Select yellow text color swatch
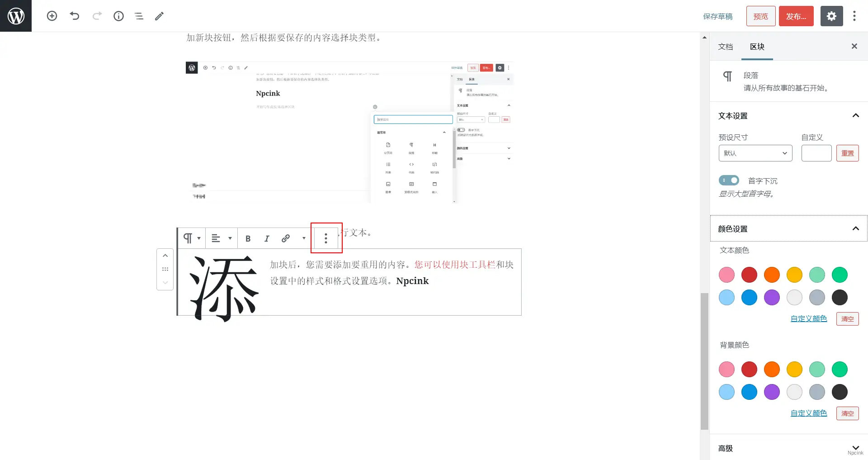 [x=794, y=275]
